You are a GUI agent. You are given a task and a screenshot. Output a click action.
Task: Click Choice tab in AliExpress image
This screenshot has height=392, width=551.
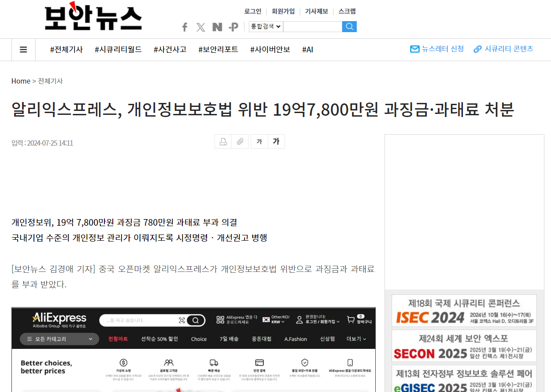pyautogui.click(x=199, y=339)
